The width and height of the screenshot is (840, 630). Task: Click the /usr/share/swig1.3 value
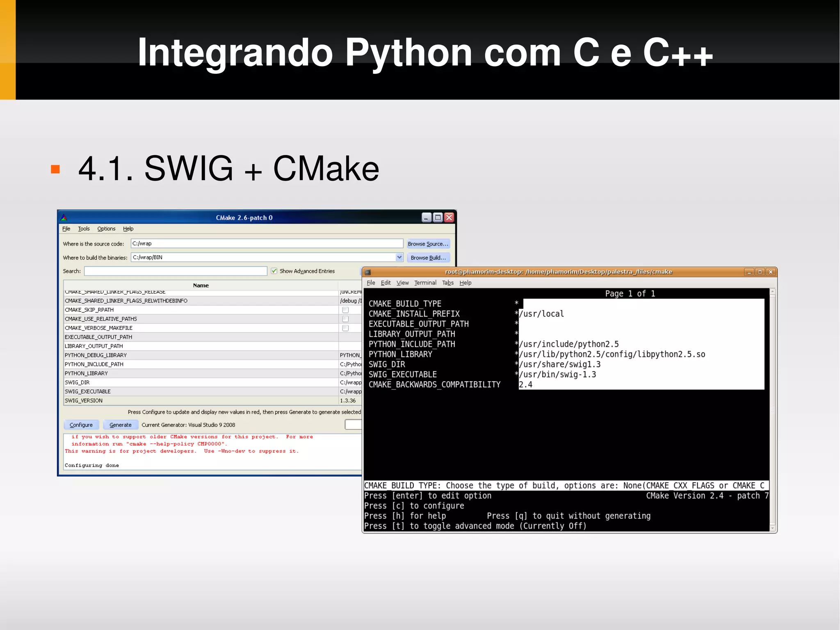[x=560, y=364]
